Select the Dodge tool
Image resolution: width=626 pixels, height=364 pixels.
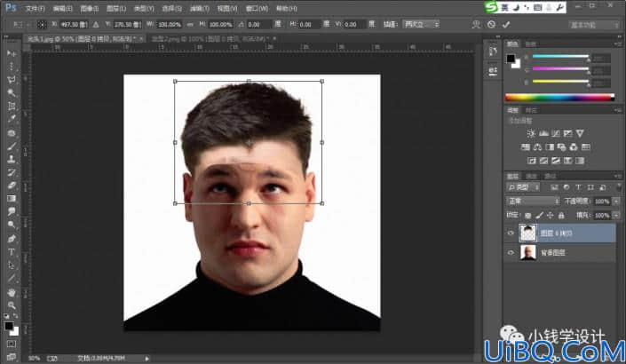point(12,226)
